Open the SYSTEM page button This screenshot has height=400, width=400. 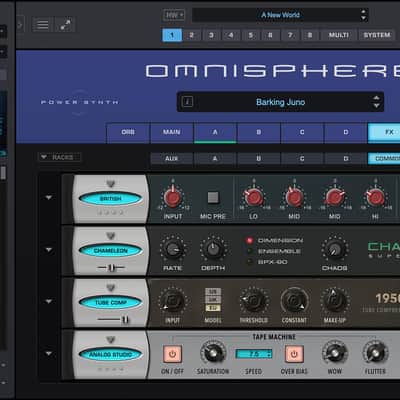[x=377, y=35]
